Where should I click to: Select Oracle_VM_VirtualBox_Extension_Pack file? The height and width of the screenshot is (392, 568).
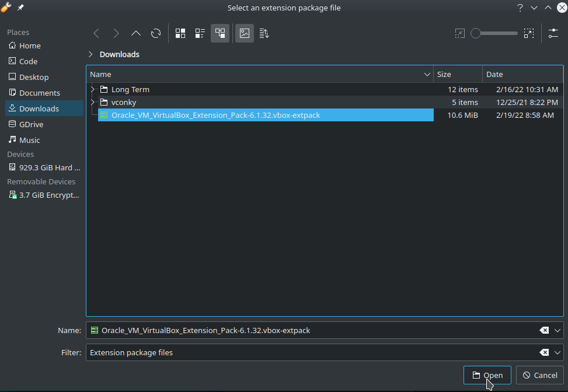[x=266, y=115]
